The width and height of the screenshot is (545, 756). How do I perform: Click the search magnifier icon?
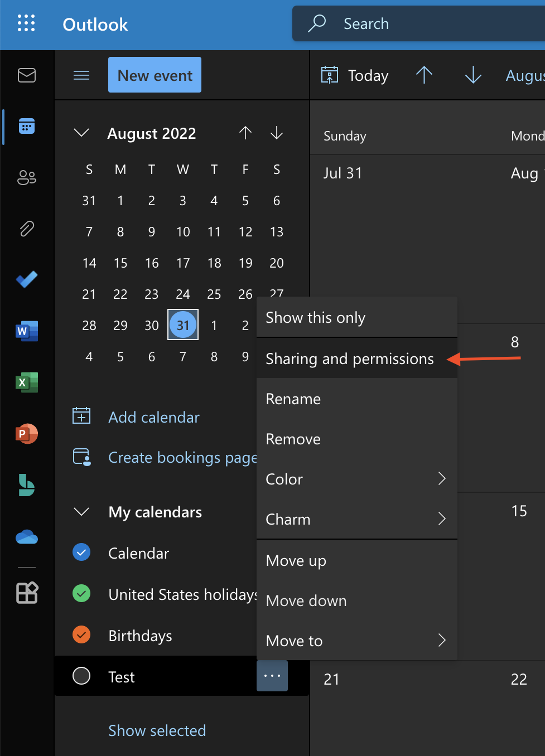click(x=317, y=23)
